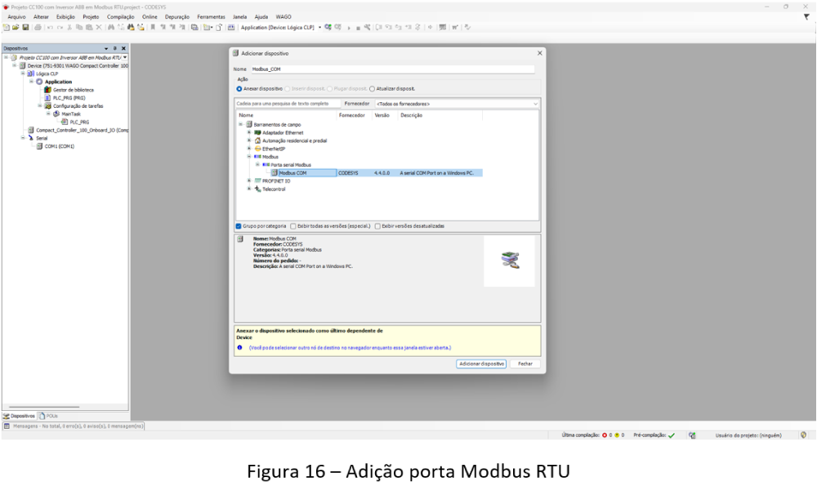Viewport: 817px width, 504px height.
Task: Click the PROFINET IO category icon
Action: pyautogui.click(x=257, y=181)
